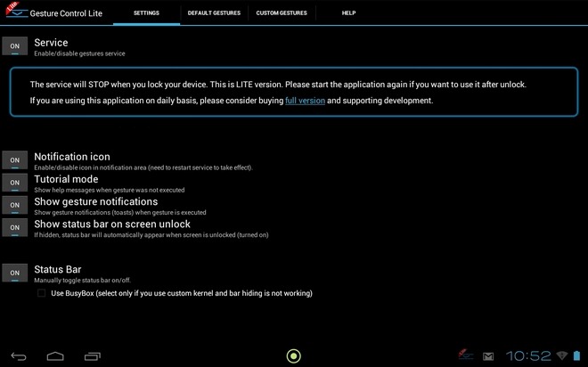Tap the 10:52 clock in system bar
This screenshot has width=588, height=367.
pyautogui.click(x=528, y=355)
